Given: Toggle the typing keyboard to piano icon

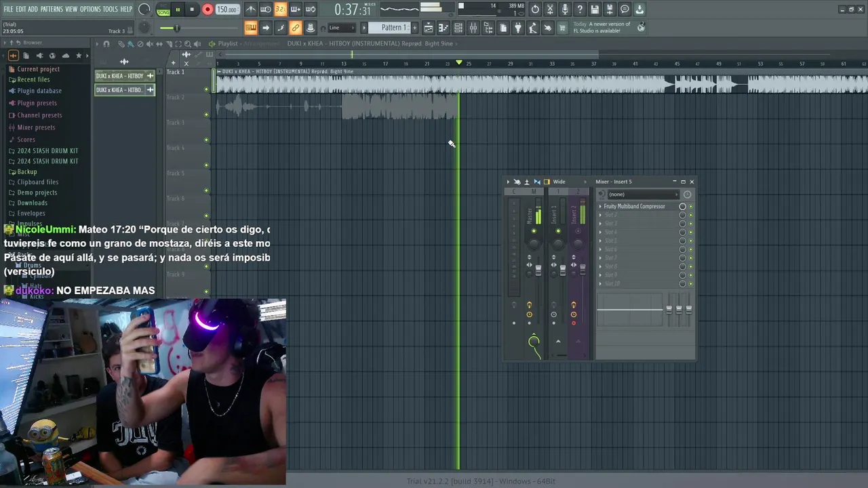Looking at the screenshot, I should (x=251, y=28).
